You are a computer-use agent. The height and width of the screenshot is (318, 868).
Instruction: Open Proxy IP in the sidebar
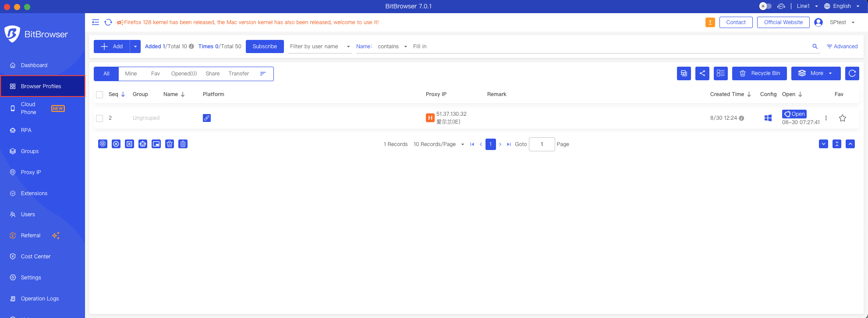pyautogui.click(x=43, y=172)
